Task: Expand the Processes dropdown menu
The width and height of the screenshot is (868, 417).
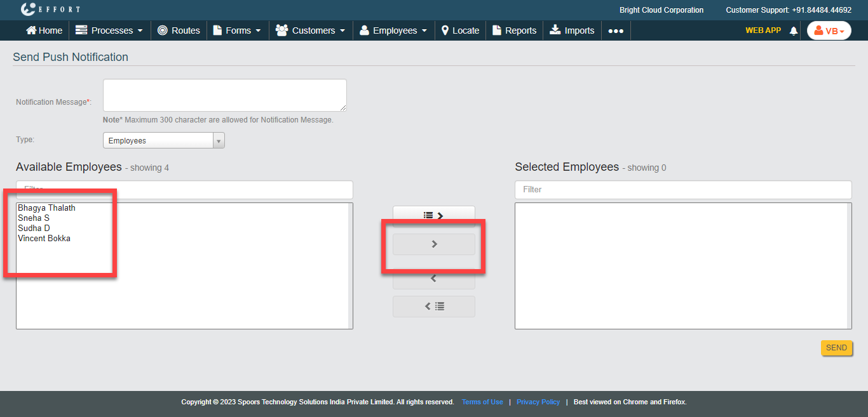Action: 109,30
